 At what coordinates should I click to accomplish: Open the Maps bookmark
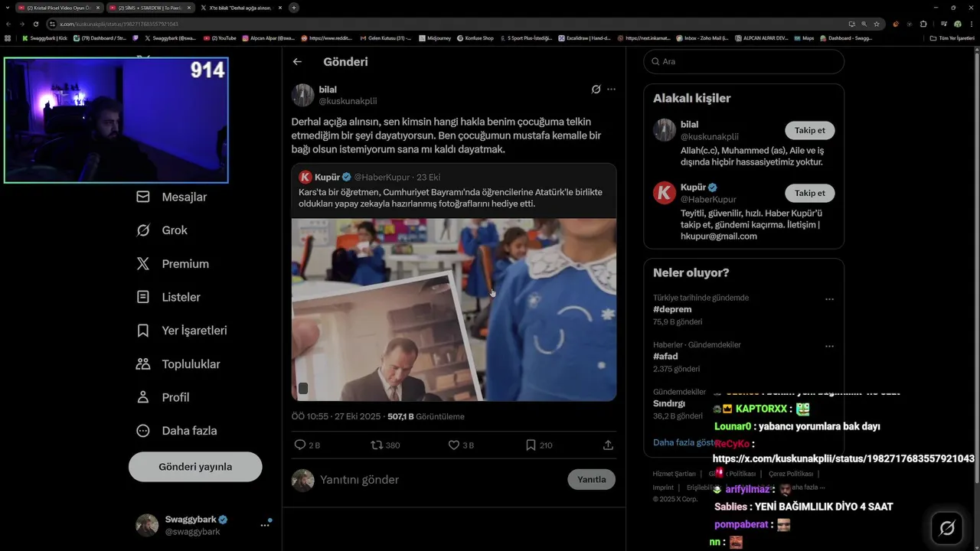(x=804, y=37)
